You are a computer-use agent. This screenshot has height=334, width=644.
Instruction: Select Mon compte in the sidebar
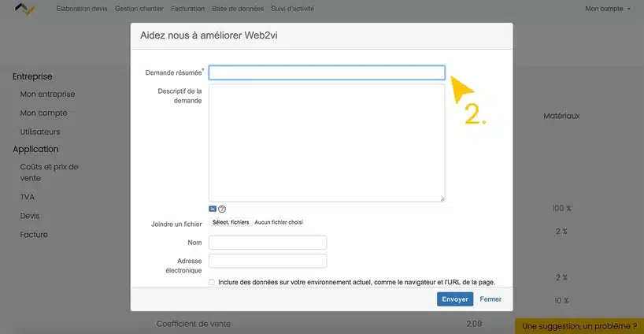(43, 113)
